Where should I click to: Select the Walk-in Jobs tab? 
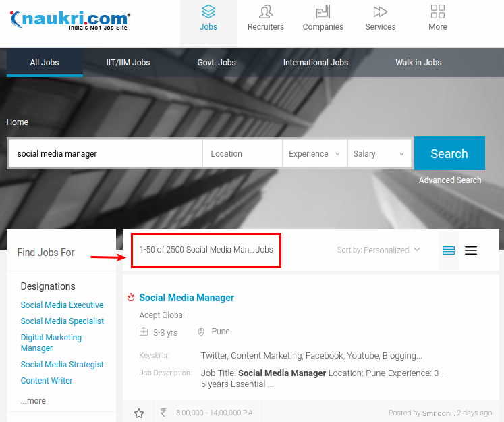[418, 63]
